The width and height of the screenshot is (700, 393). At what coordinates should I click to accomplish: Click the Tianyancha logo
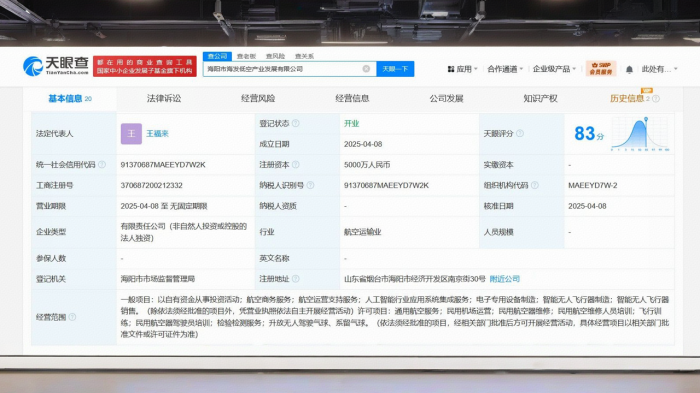[56, 66]
